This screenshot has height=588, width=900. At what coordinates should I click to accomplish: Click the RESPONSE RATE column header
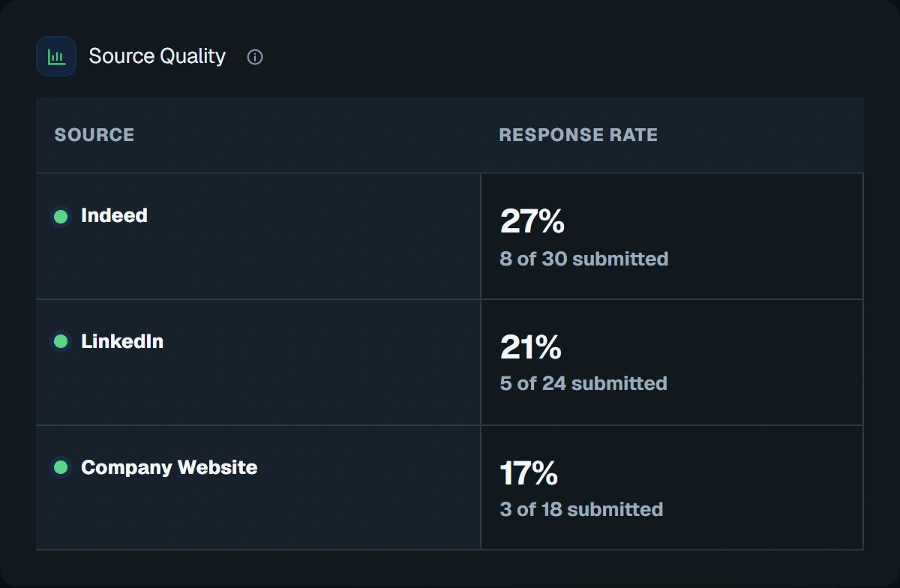click(x=578, y=135)
